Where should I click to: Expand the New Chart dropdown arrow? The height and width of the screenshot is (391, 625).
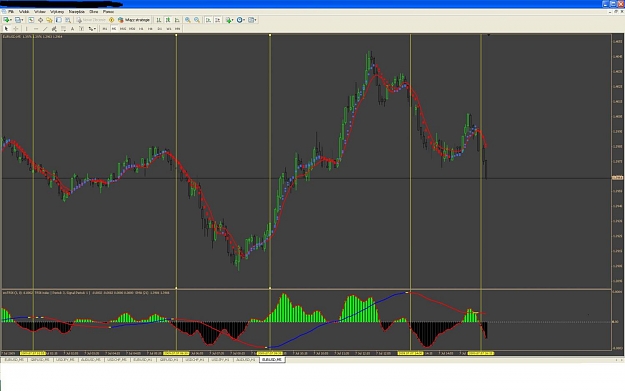coord(11,20)
